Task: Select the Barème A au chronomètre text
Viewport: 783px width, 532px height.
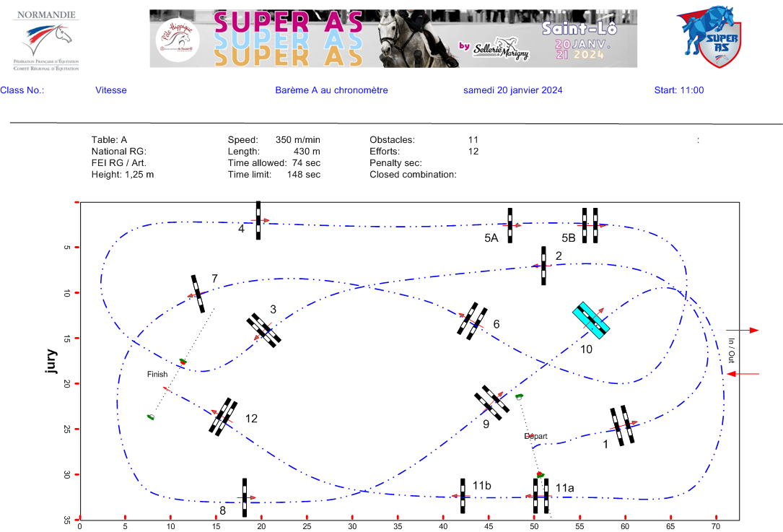Action: 331,90
